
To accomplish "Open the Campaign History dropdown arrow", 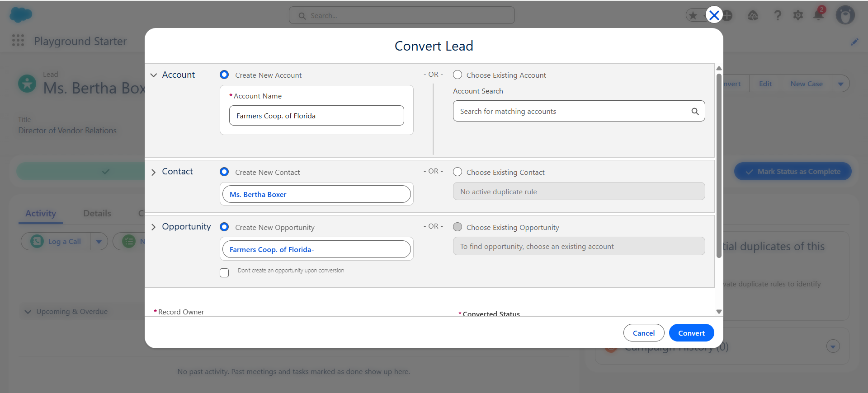I will (x=833, y=346).
